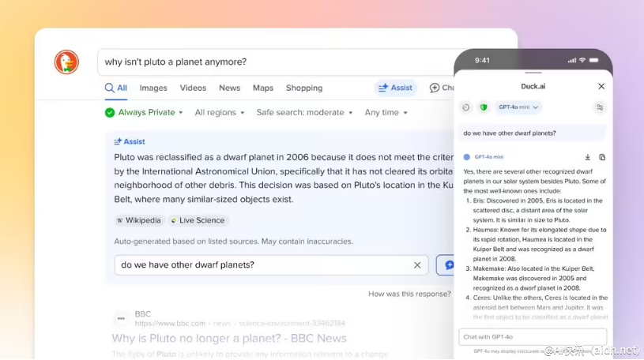This screenshot has width=644, height=360.
Task: Open the BBC News Pluto result
Action: pyautogui.click(x=229, y=338)
